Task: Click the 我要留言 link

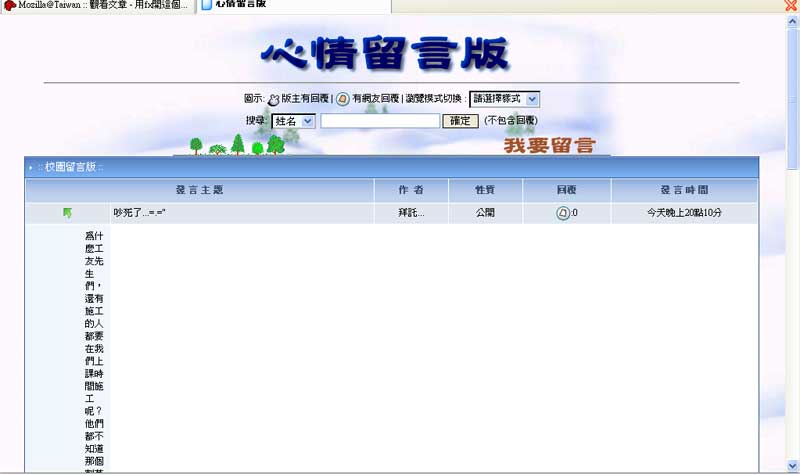Action: coord(549,145)
